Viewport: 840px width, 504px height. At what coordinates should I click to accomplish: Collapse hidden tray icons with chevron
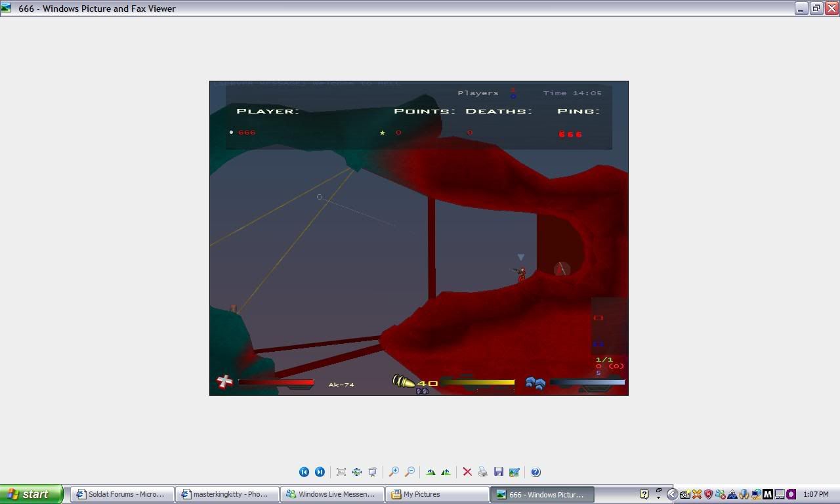tap(672, 494)
